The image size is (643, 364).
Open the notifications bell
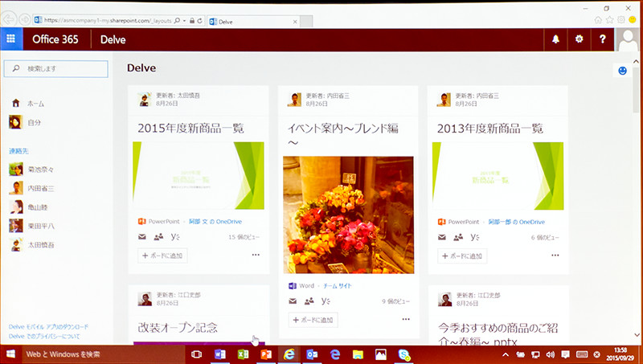tap(555, 39)
